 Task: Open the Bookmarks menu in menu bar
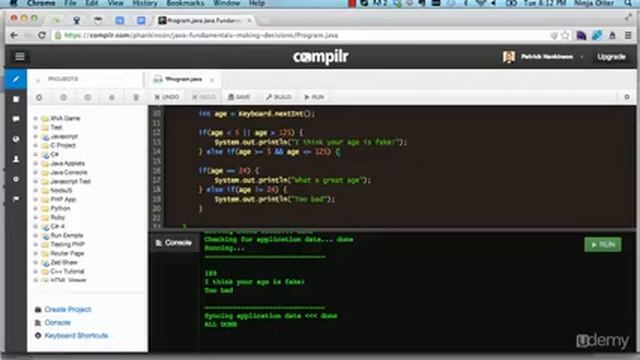(x=185, y=3)
